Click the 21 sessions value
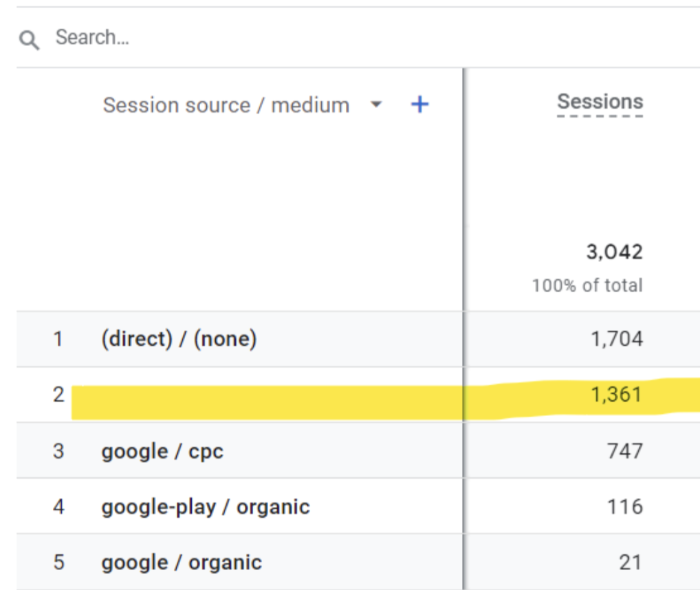This screenshot has width=700, height=590. (x=631, y=562)
